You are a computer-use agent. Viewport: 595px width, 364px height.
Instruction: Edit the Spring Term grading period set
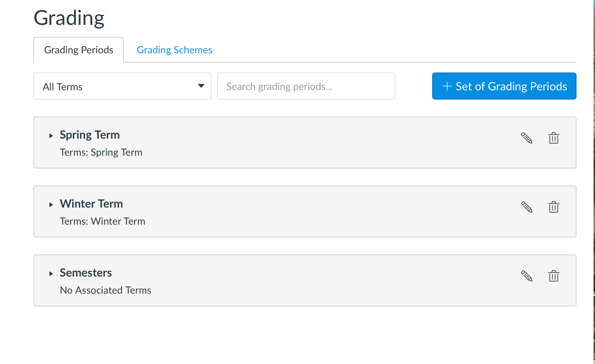point(527,138)
